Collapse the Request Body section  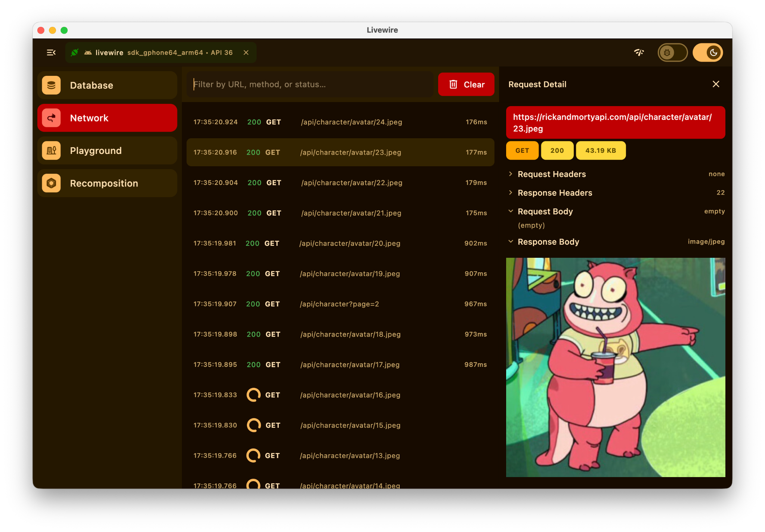click(616, 211)
